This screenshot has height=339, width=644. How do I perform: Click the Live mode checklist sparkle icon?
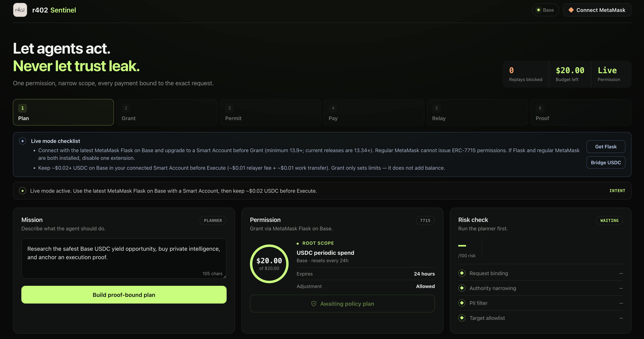23,141
